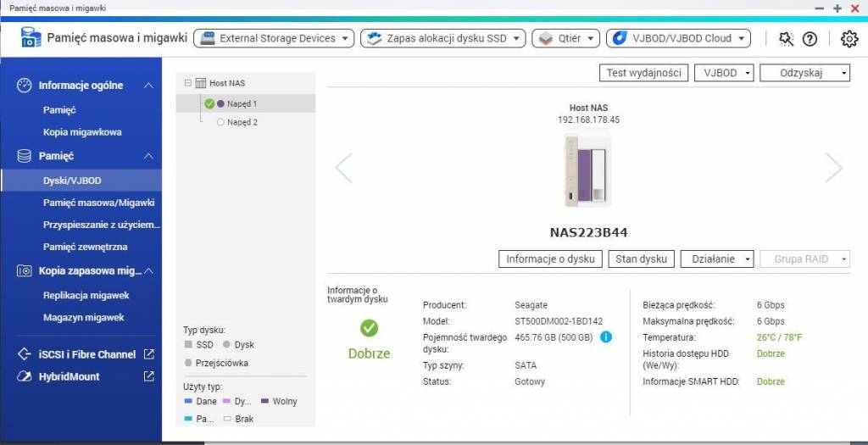Click the Test wydajności button
Screen dimensions: 868x445
pyautogui.click(x=644, y=73)
